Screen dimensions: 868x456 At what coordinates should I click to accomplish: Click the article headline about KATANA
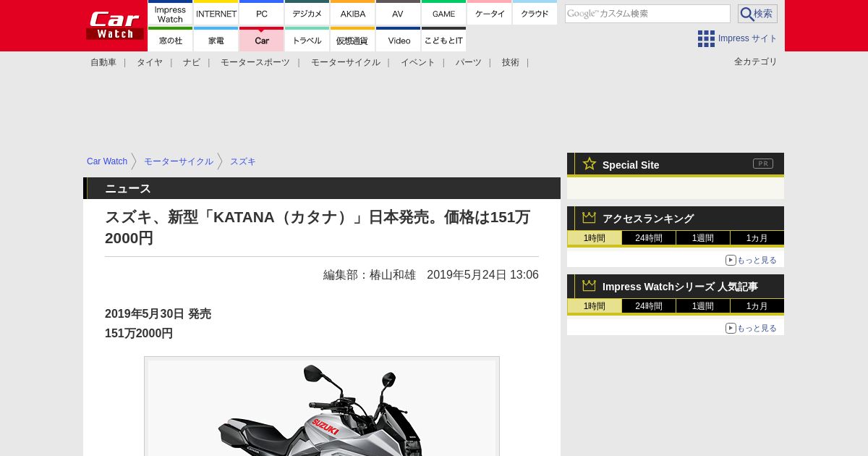tap(318, 227)
